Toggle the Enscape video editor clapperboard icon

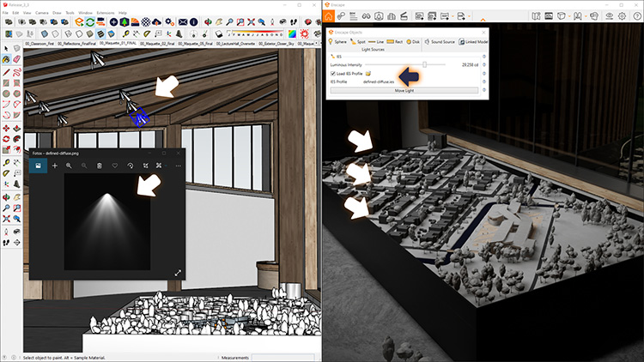404,16
